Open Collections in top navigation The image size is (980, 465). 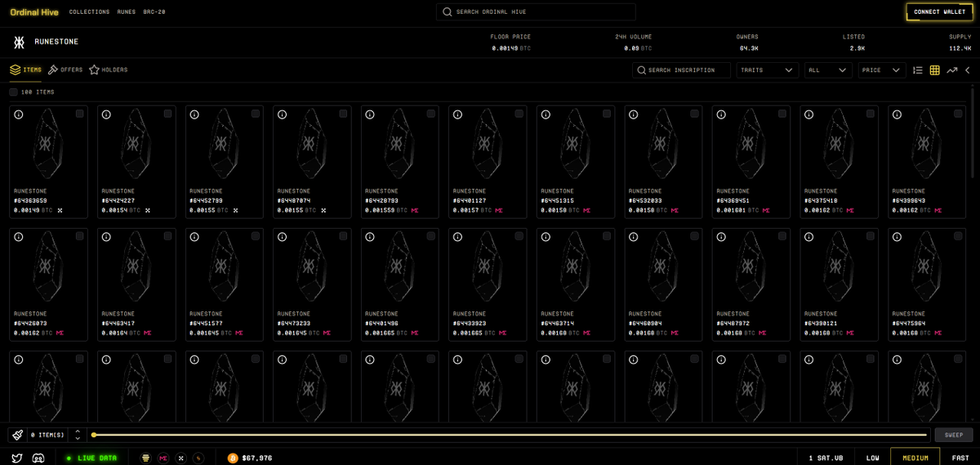89,12
